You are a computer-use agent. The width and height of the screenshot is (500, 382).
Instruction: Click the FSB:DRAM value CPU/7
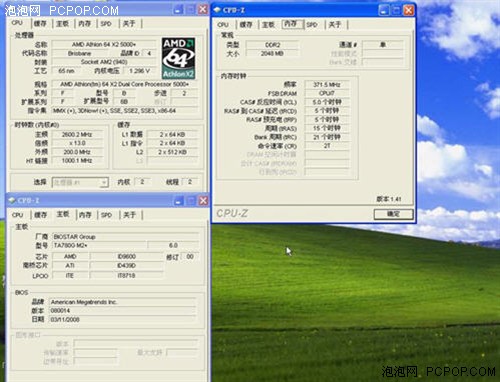point(327,93)
